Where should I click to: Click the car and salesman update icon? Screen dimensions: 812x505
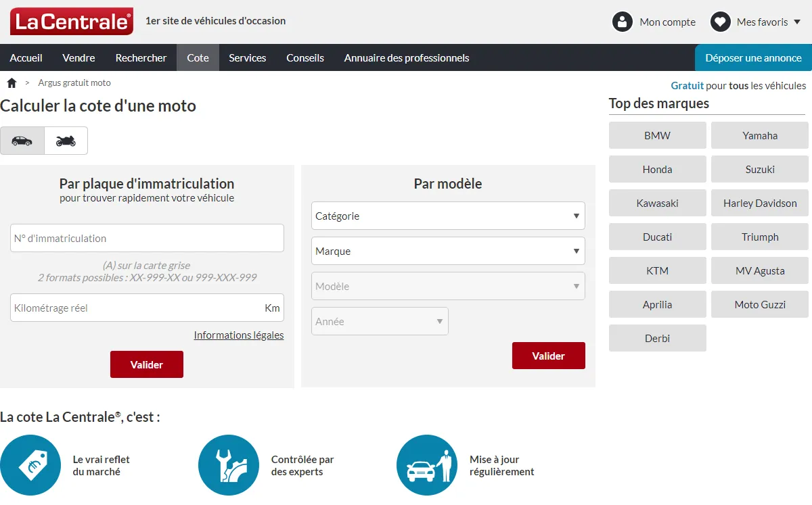click(427, 465)
